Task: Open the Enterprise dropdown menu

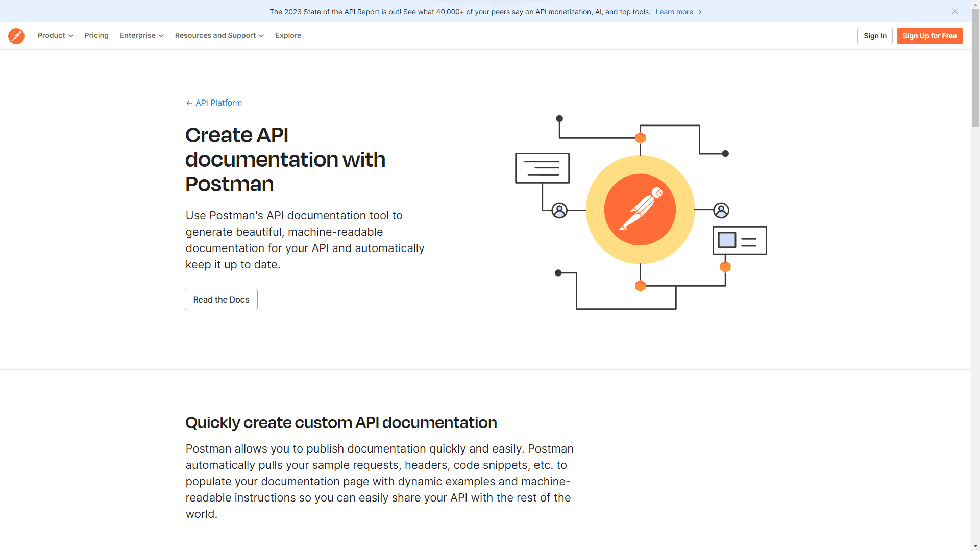Action: tap(141, 36)
